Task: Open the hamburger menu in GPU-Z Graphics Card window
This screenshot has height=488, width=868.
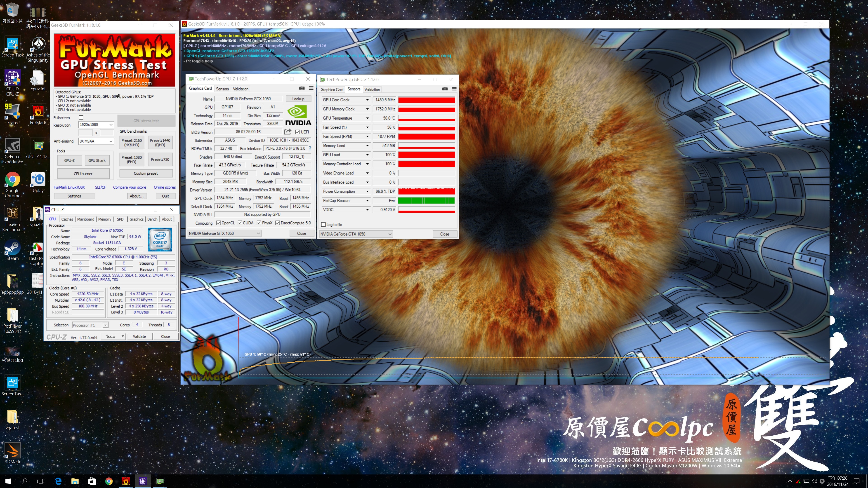Action: 311,88
